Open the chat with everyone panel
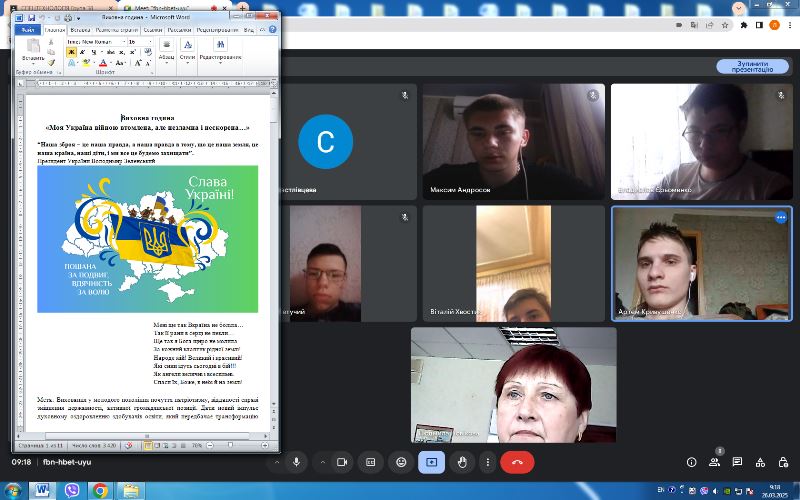 737,462
